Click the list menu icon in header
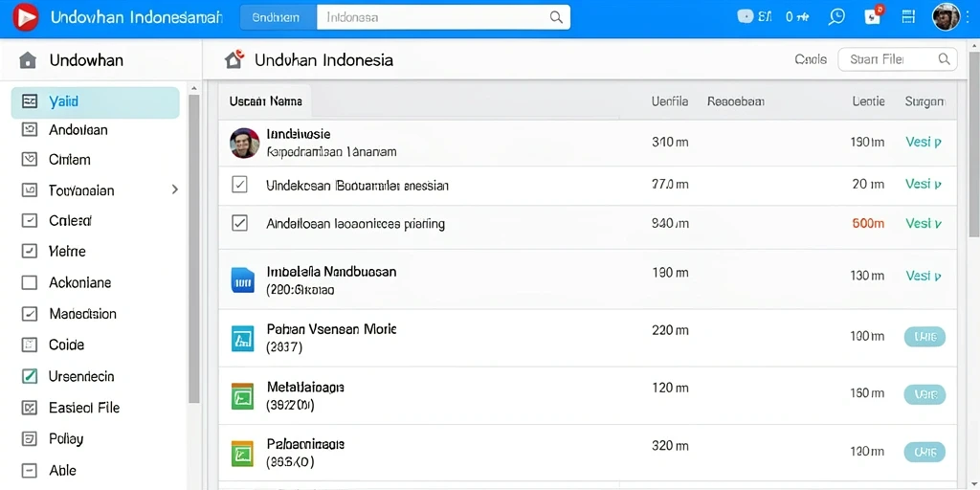Image resolution: width=980 pixels, height=490 pixels. coord(909,17)
